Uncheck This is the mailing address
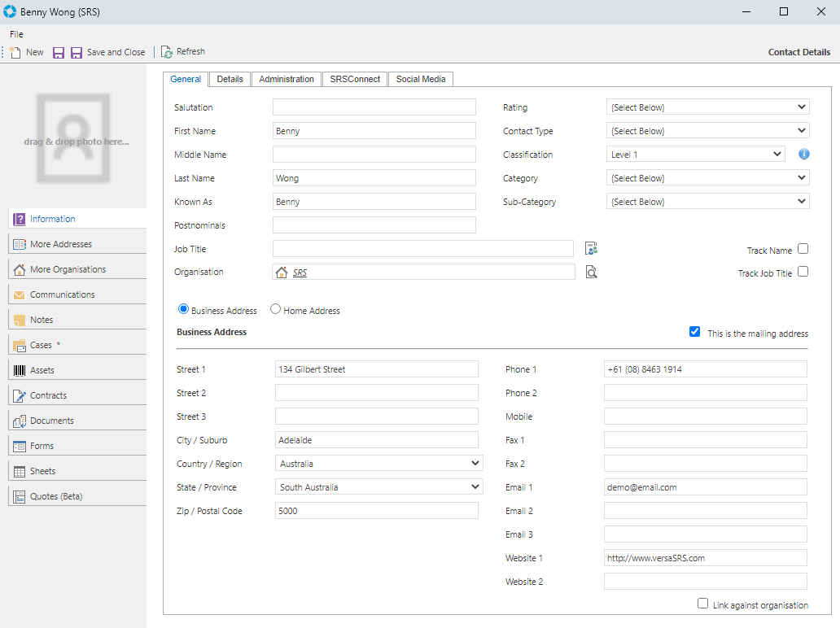The image size is (840, 628). 694,332
